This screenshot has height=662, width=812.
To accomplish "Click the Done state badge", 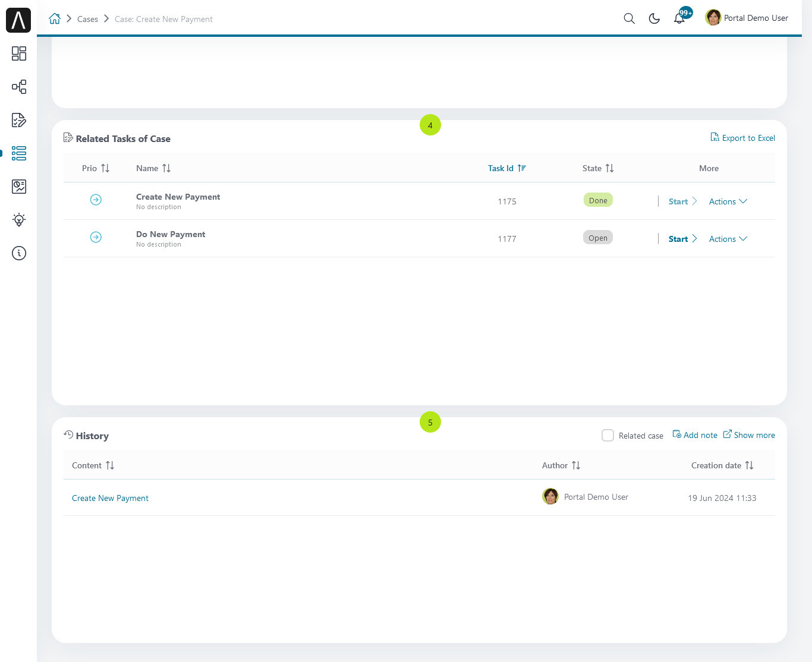I will pos(598,200).
